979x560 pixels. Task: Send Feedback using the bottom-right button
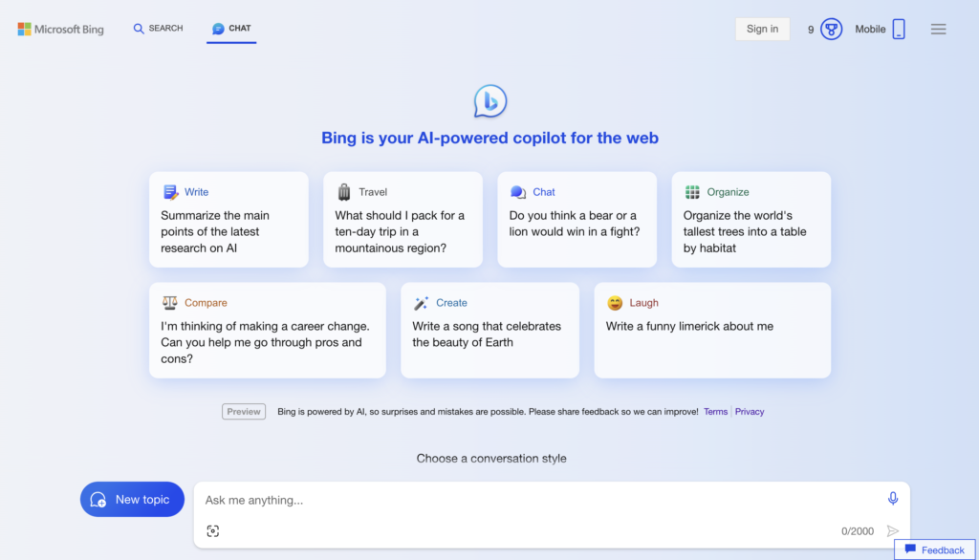[934, 549]
